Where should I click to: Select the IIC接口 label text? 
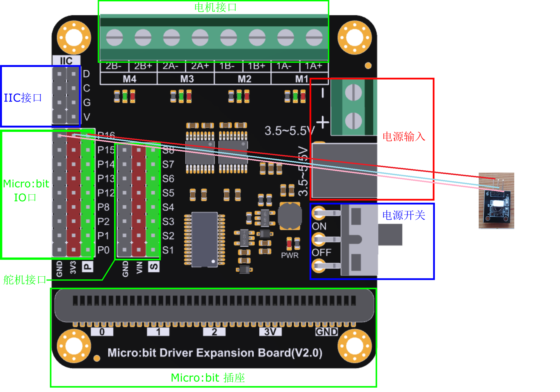coord(23,98)
